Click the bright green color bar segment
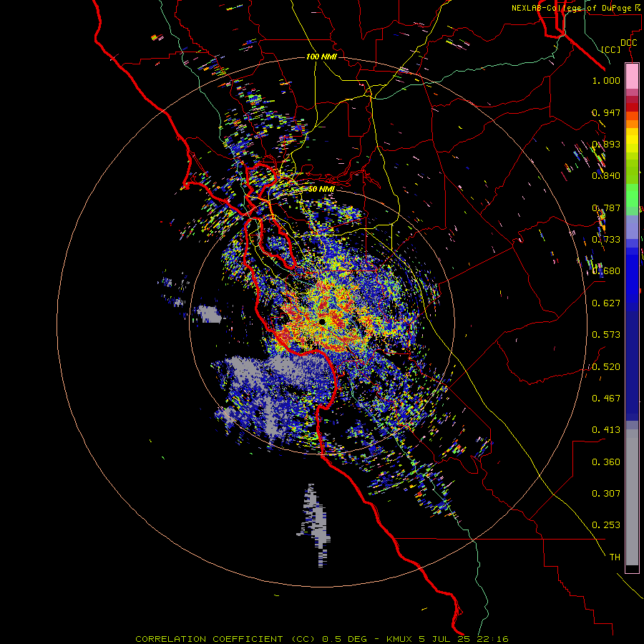Viewport: 644px width, 644px height. [632, 195]
